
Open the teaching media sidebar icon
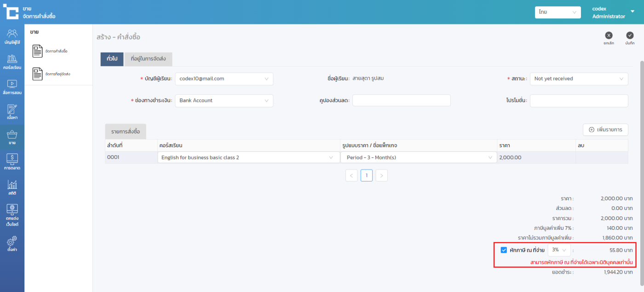[12, 87]
